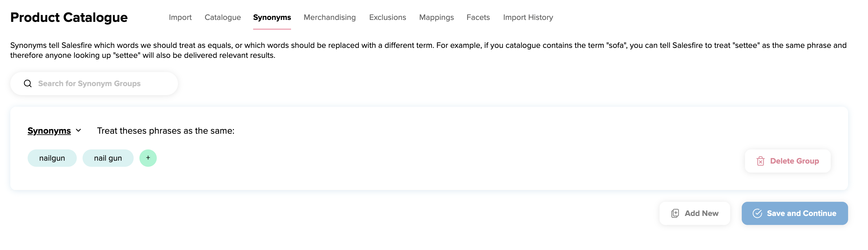
Task: Select the nailgun synonym chip
Action: tap(52, 157)
